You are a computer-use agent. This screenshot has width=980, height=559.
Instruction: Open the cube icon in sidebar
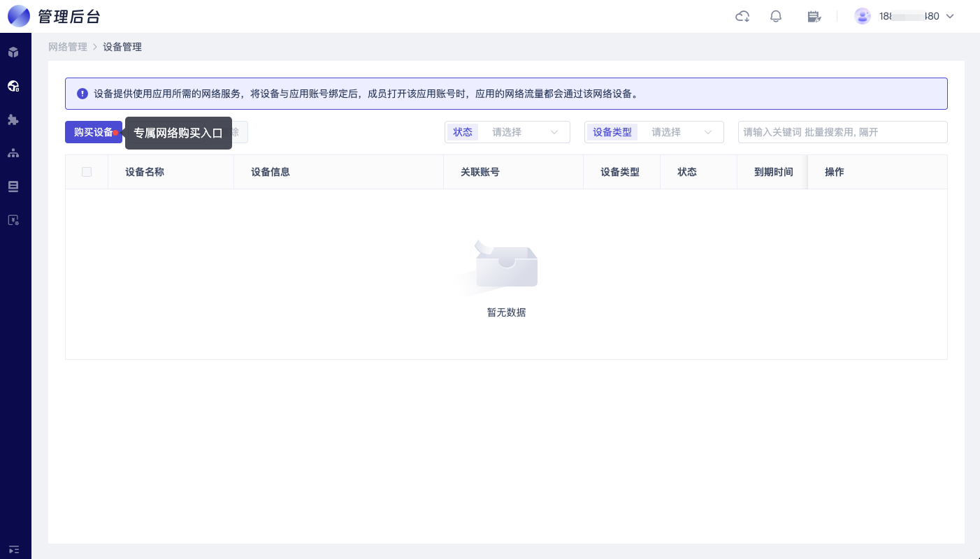tap(13, 52)
